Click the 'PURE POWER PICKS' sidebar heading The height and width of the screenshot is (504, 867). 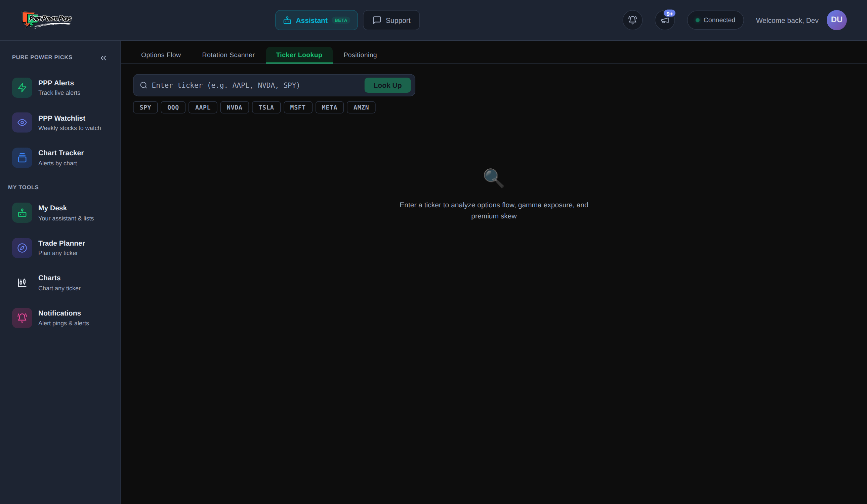pos(42,57)
